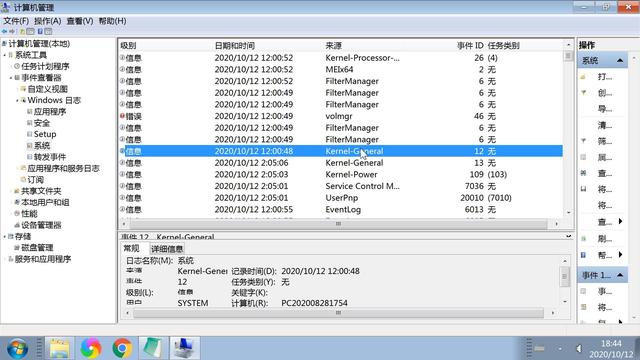Open the colorful pinwheel browser taskbar icon
Viewport: 640px width, 360px height.
click(91, 348)
